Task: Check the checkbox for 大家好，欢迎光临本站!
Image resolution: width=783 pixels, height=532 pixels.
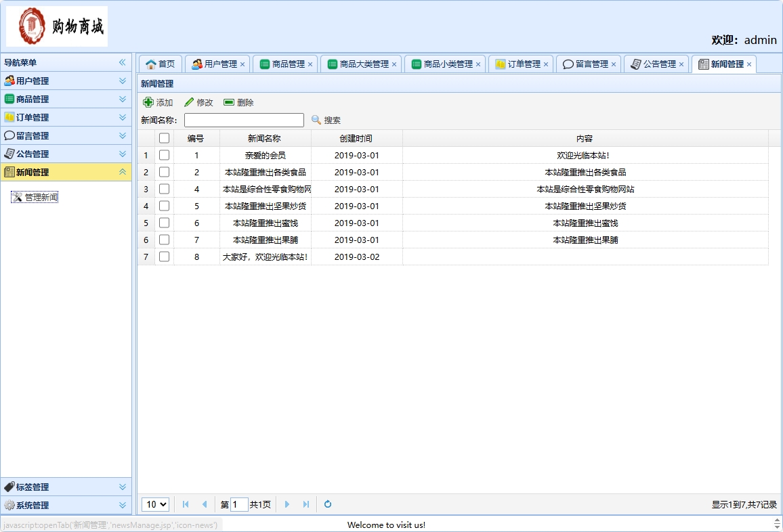Action: (x=165, y=257)
